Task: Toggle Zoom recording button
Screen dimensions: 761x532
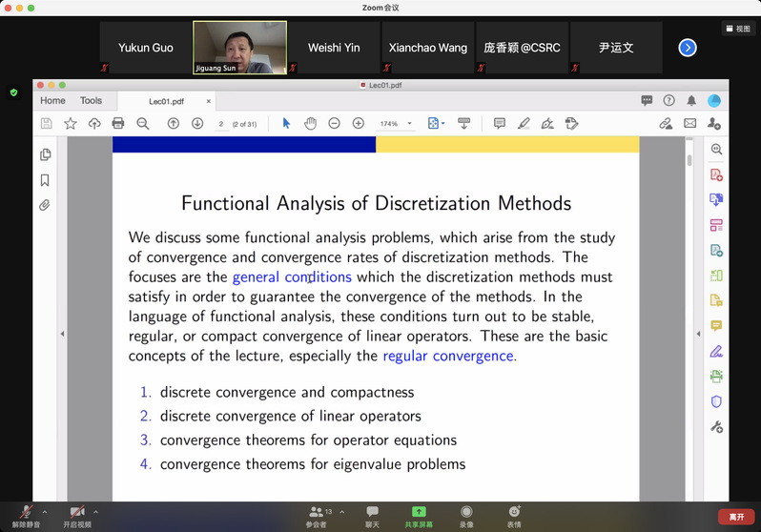Action: (x=466, y=514)
